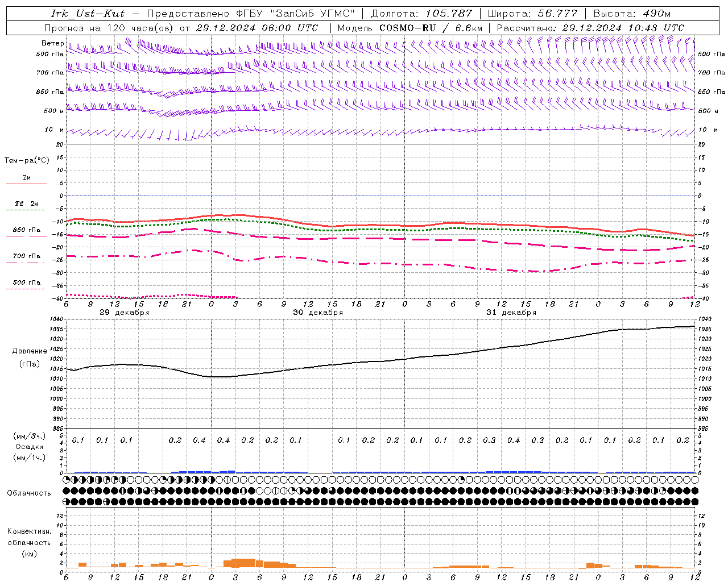Click the 30 декабря date label
728x582 pixels.
[318, 313]
